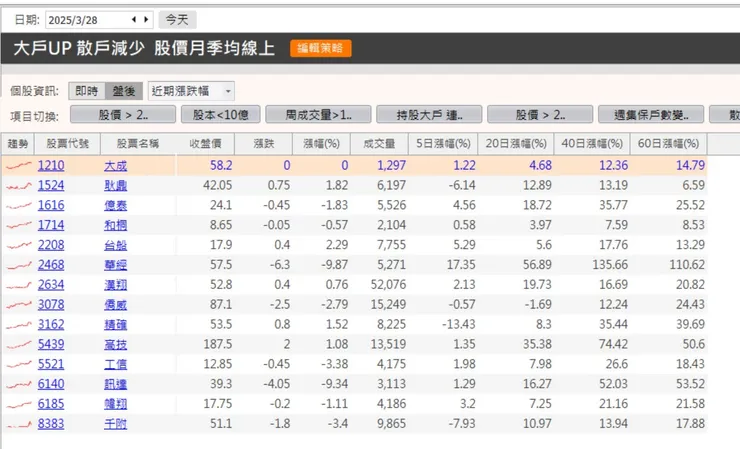Sort by the 60日漲幅(%) column header
740x449 pixels.
click(x=668, y=144)
